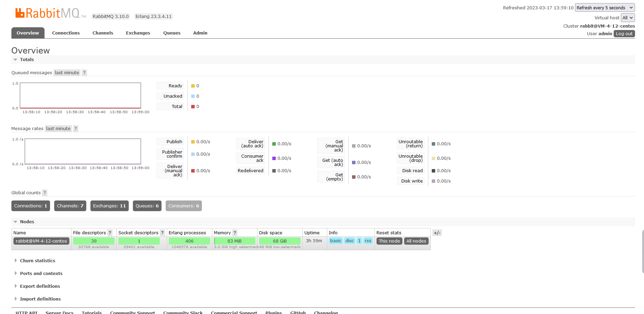
Task: Click the rss info tag
Action: coord(368,241)
